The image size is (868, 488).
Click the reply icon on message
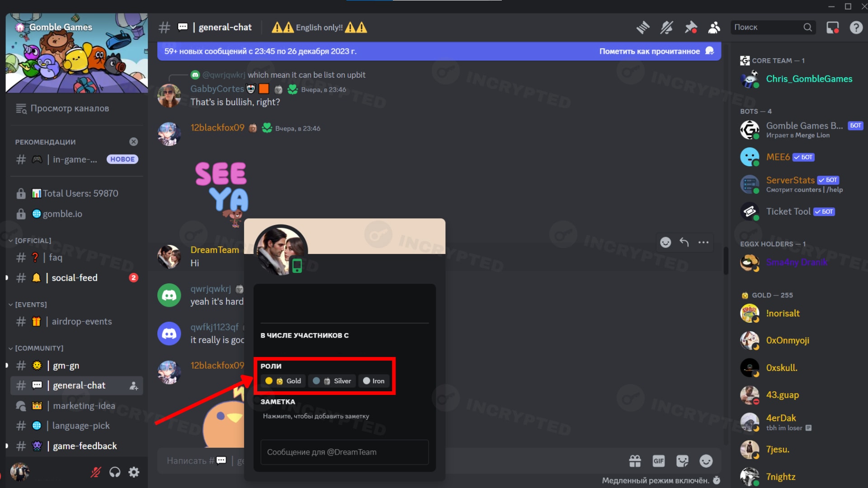pyautogui.click(x=684, y=241)
